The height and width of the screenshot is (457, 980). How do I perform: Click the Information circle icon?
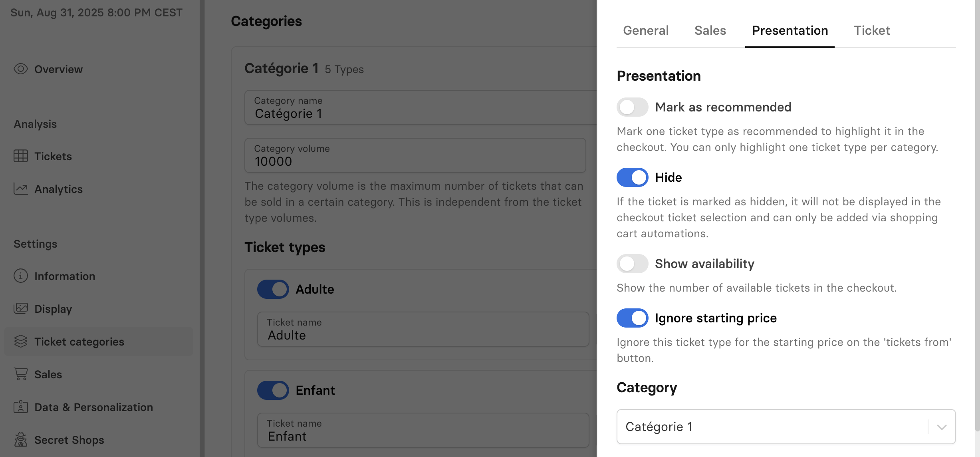point(21,276)
